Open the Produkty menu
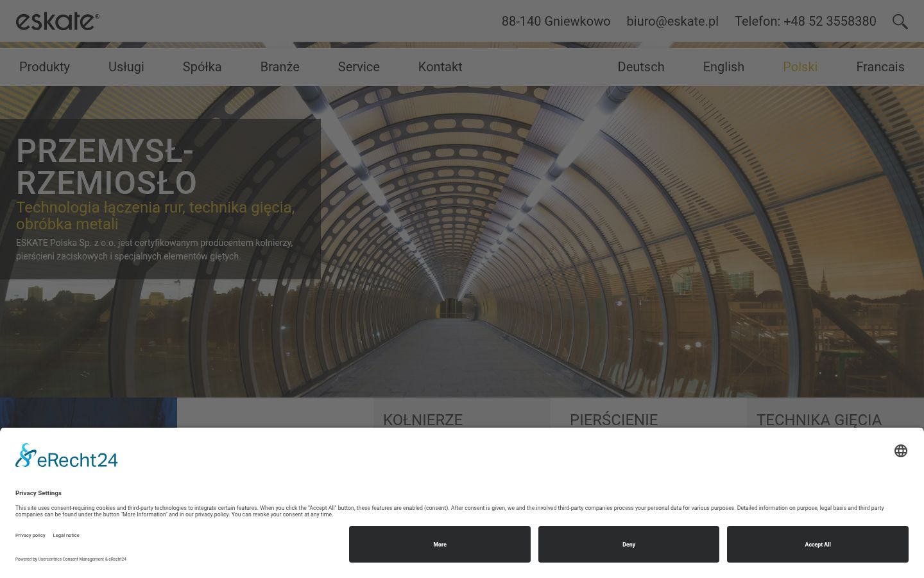The height and width of the screenshot is (578, 924). [44, 67]
